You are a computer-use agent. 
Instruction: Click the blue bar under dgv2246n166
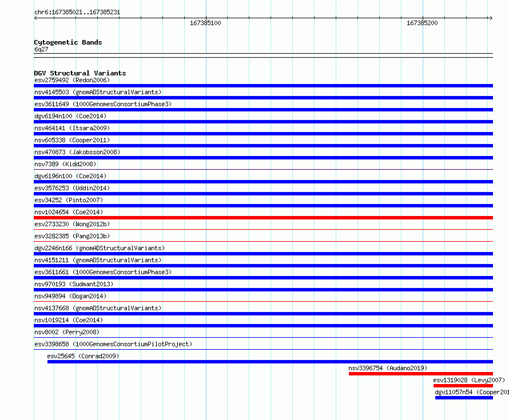pyautogui.click(x=263, y=254)
